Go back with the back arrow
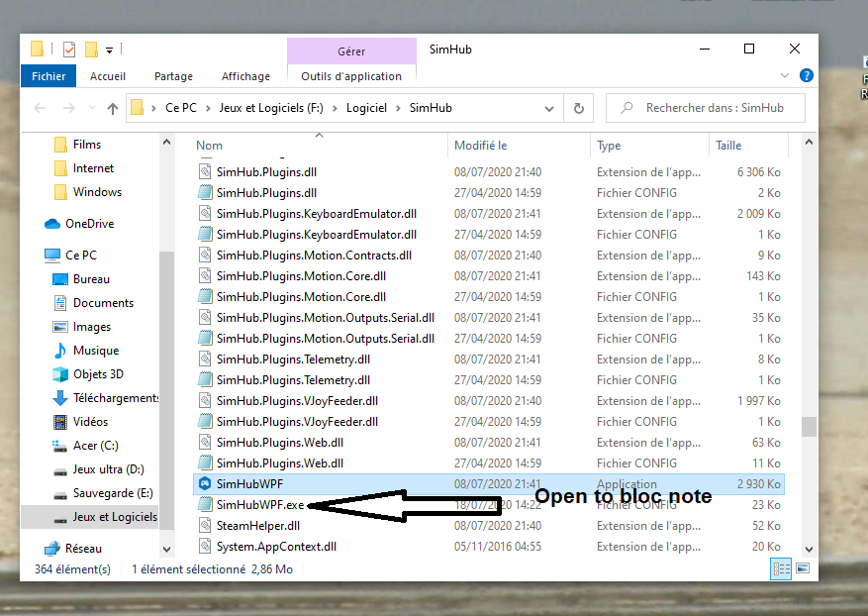This screenshot has width=868, height=616. pyautogui.click(x=40, y=108)
